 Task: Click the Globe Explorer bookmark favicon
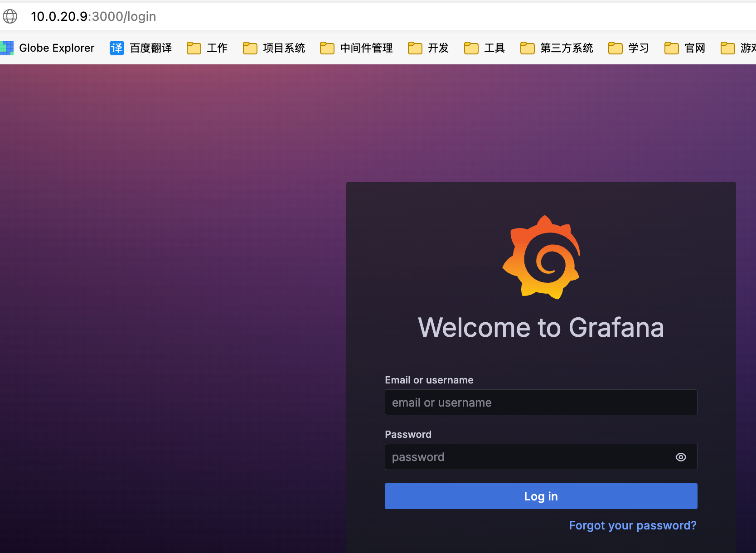(7, 48)
